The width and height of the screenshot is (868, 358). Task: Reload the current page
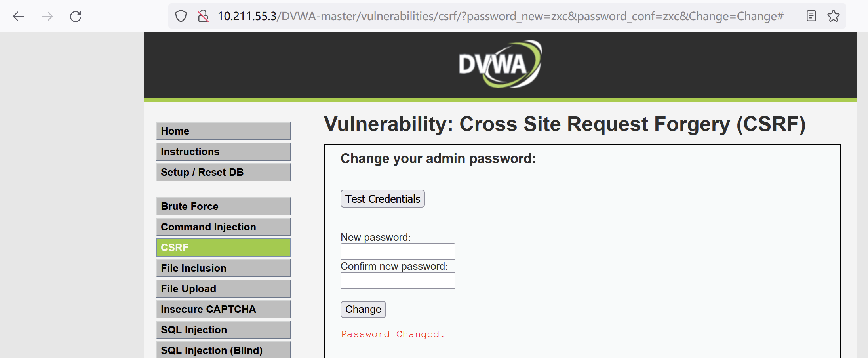[x=76, y=16]
